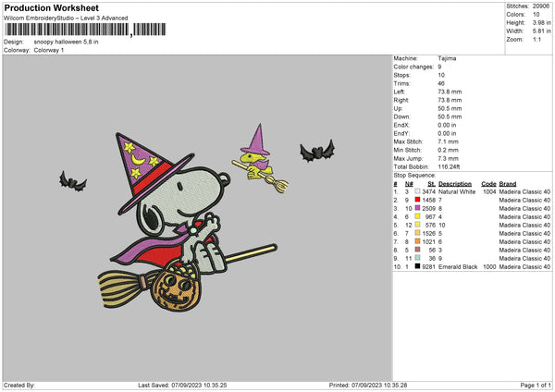555x392 pixels.
Task: Click stitch count 2509 in stop 3
Action: (x=428, y=208)
